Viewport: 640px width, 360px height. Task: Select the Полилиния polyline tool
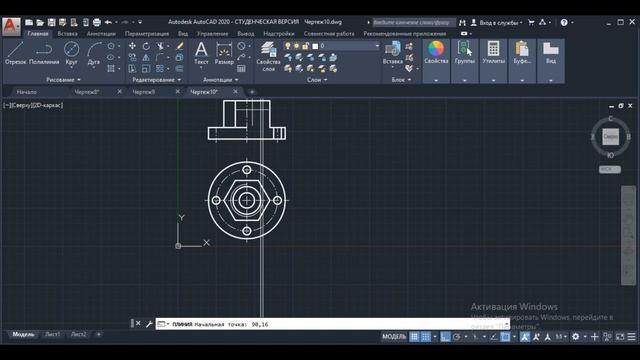pyautogui.click(x=44, y=53)
